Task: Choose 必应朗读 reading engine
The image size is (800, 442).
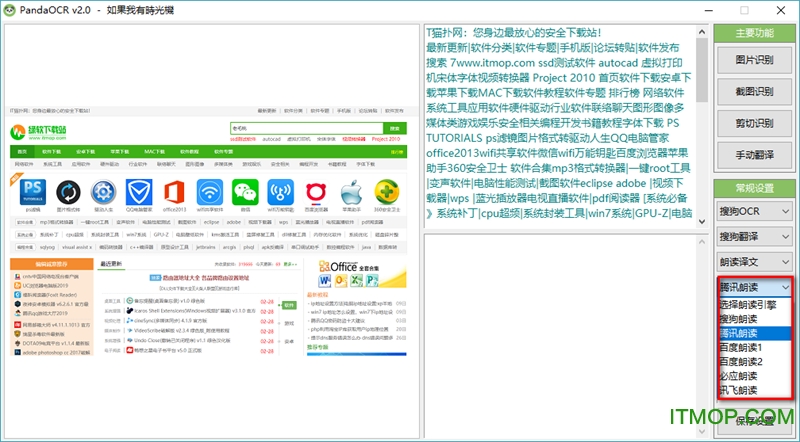Action: (754, 376)
